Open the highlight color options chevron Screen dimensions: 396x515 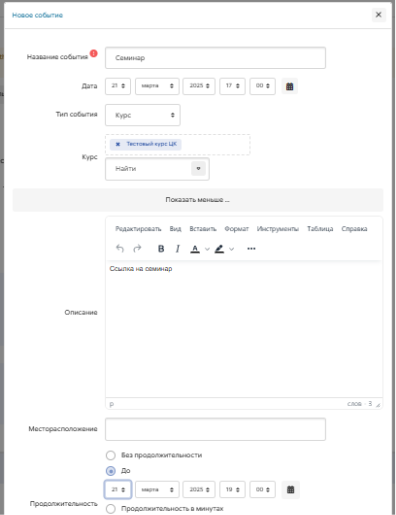[231, 249]
